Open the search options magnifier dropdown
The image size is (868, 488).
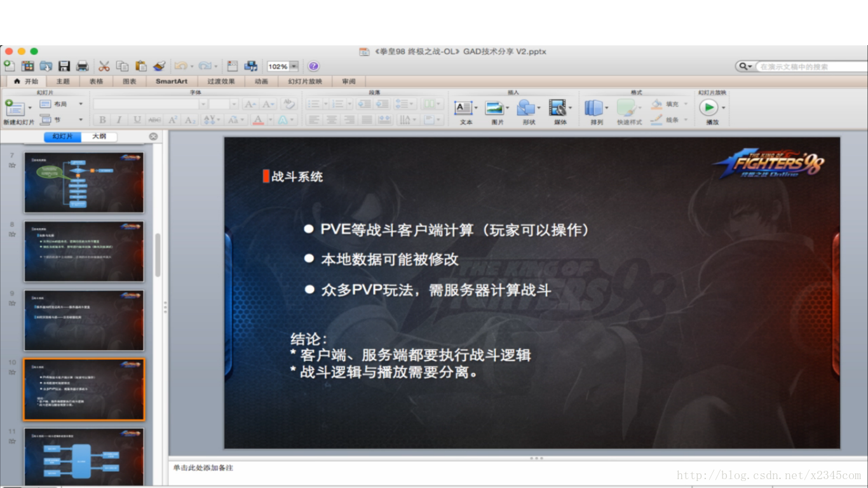(x=745, y=67)
